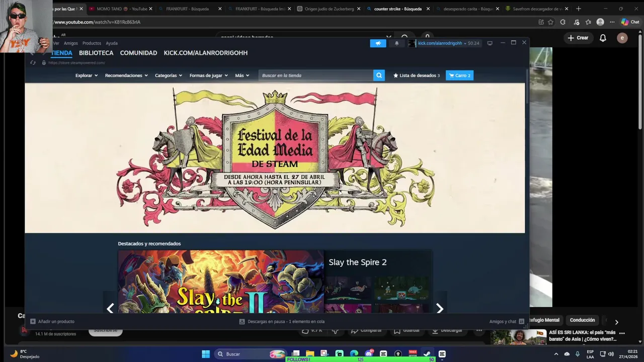644x362 pixels.
Task: Open a new Edge tab
Action: point(579,9)
